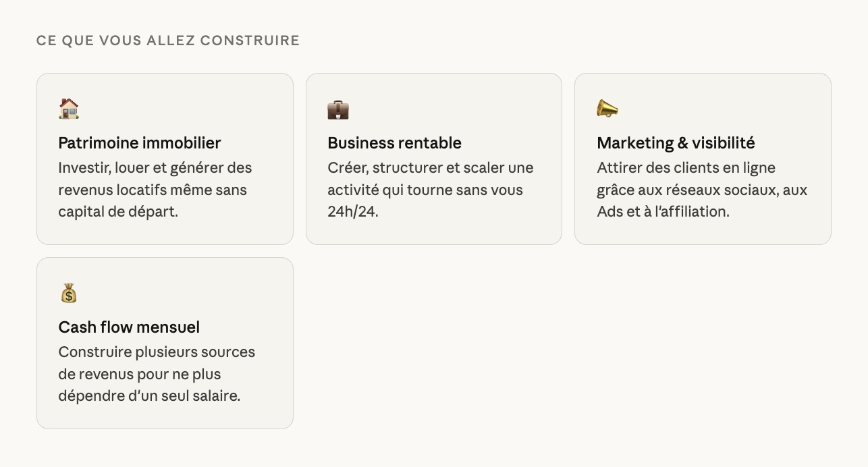Click the Marketing & visibilité title
This screenshot has width=868, height=467.
676,143
